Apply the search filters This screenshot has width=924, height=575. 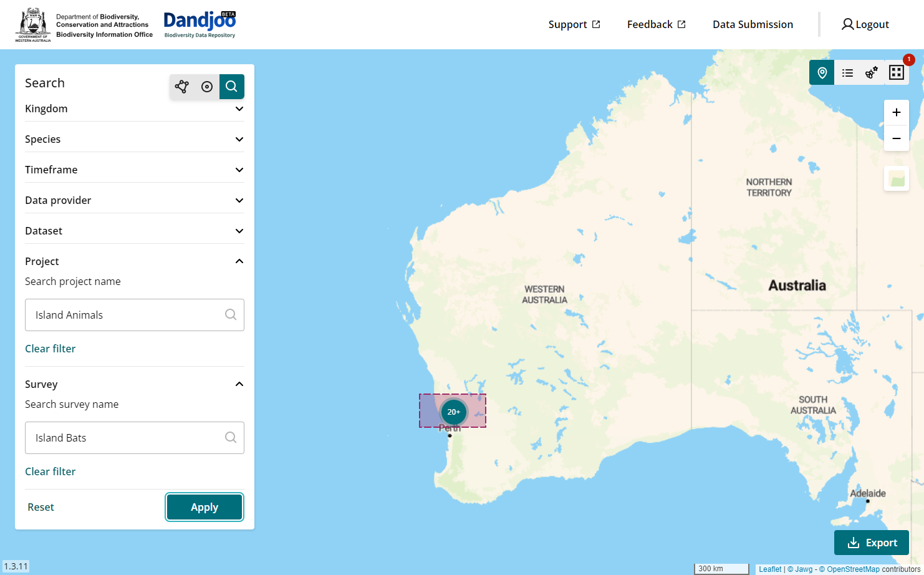[205, 507]
